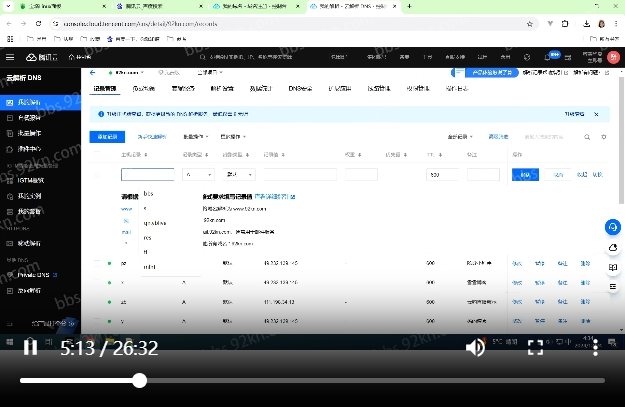Click the record value input field
The image size is (625, 407).
click(300, 174)
